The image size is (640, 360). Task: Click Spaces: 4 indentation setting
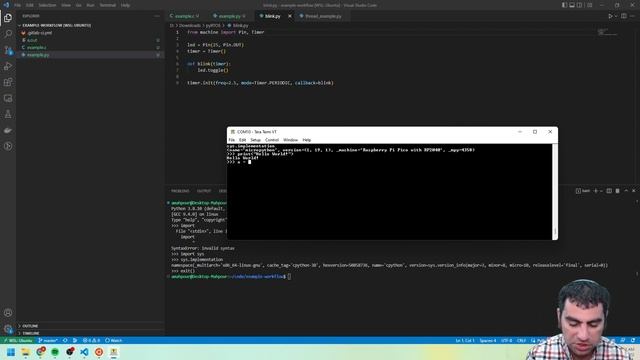(488, 340)
